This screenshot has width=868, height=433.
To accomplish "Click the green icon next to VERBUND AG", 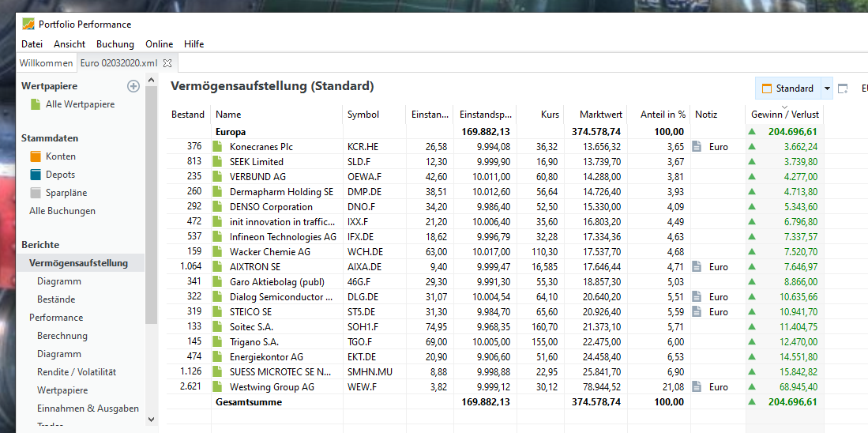I will click(218, 177).
